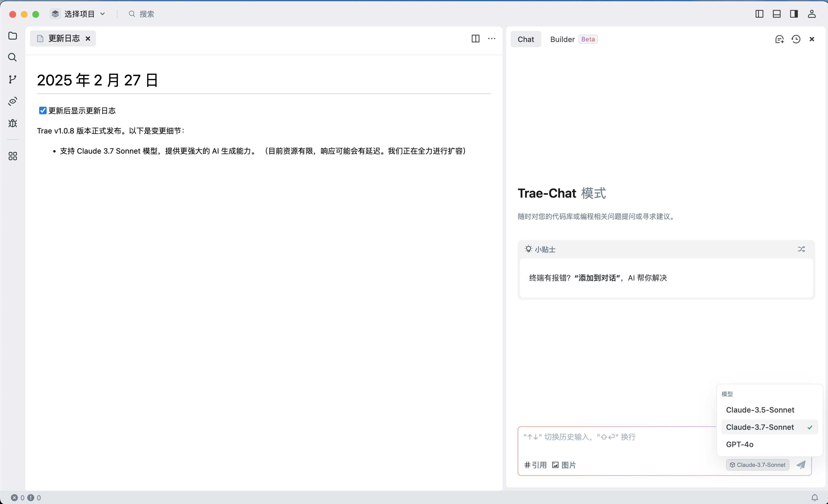Image resolution: width=828 pixels, height=504 pixels.
Task: Uncheck 更新后显示更新日志 checkbox
Action: point(43,110)
